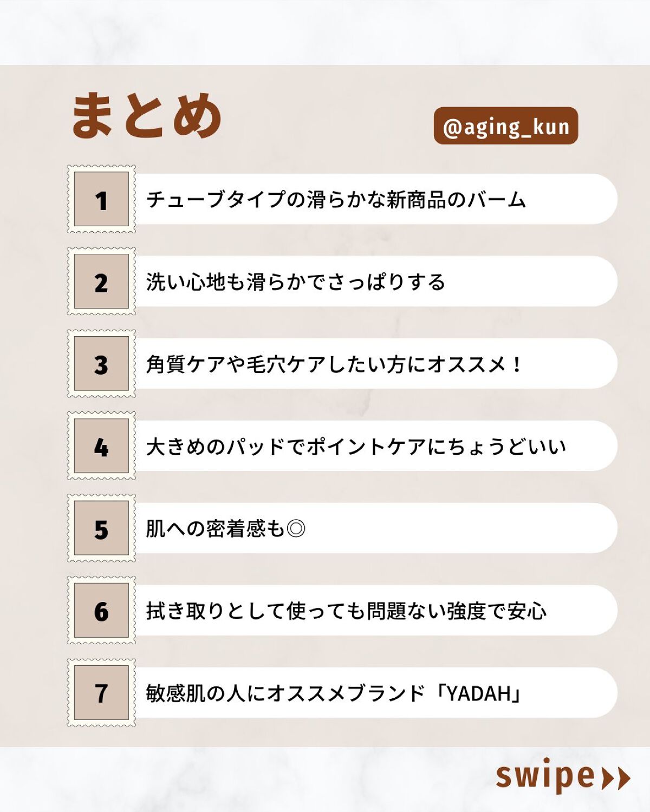The height and width of the screenshot is (812, 650).
Task: Click the number 5 stamp icon
Action: coord(101,528)
